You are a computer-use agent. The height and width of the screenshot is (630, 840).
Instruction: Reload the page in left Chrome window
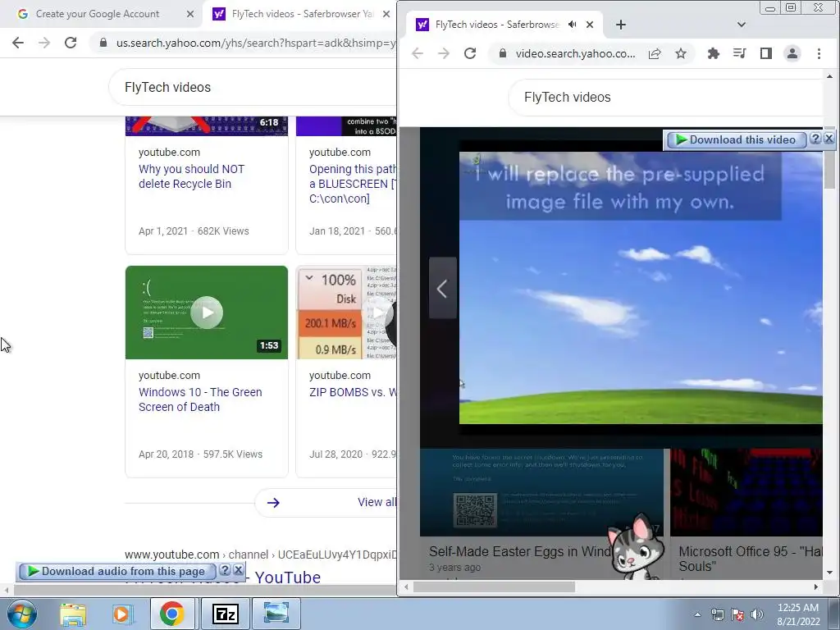pos(71,43)
